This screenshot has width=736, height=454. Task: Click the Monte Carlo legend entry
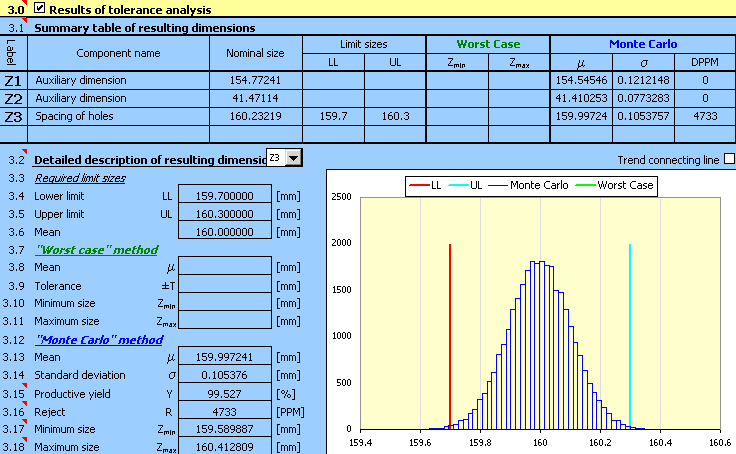pyautogui.click(x=540, y=184)
